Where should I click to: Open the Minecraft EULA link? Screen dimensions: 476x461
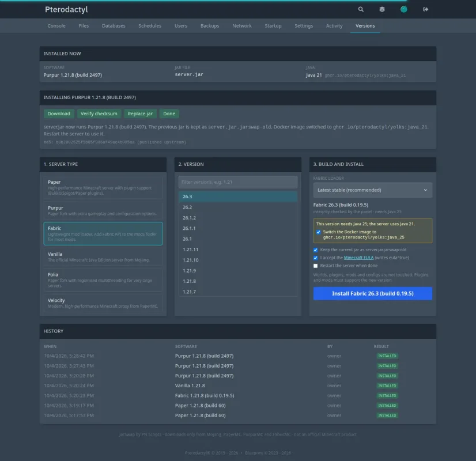[358, 258]
